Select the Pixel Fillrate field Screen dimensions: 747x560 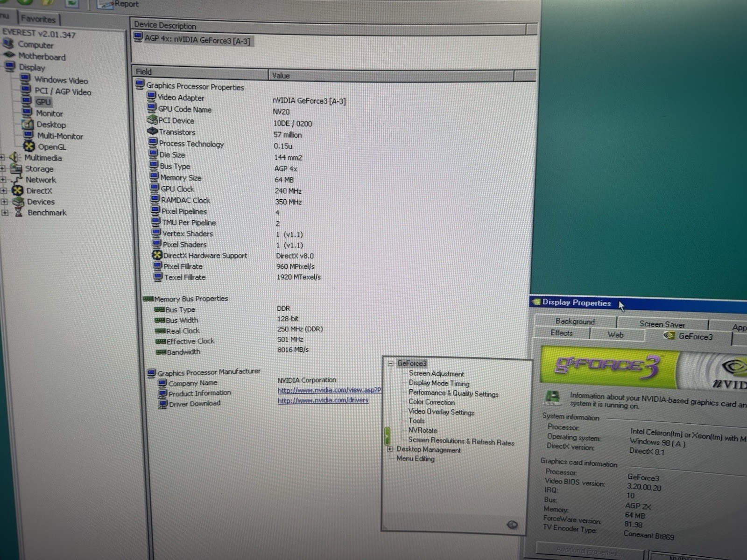pyautogui.click(x=183, y=266)
